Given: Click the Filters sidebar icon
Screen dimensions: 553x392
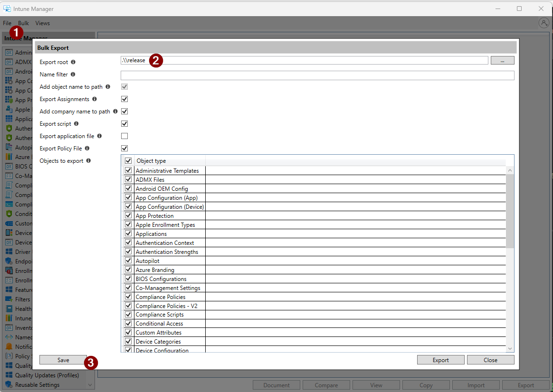Looking at the screenshot, I should click(x=9, y=299).
